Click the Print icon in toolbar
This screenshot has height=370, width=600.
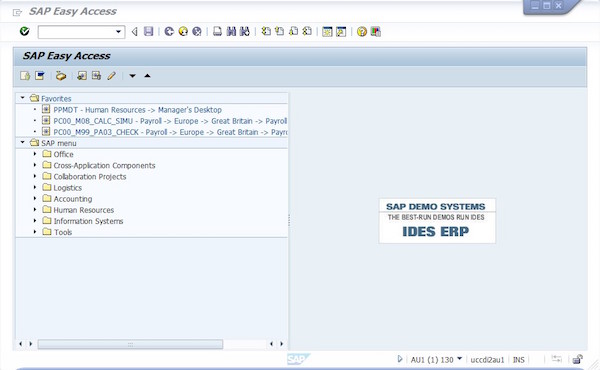pyautogui.click(x=217, y=31)
